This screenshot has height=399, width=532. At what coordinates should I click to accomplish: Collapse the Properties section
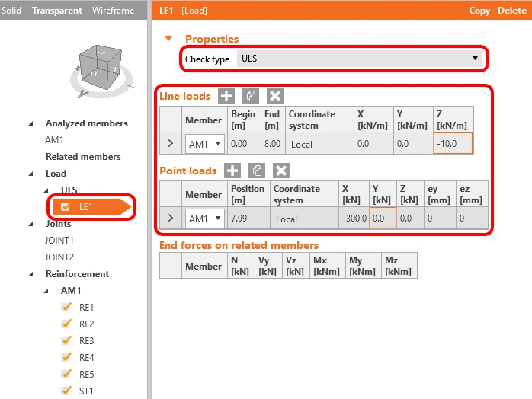(x=168, y=38)
